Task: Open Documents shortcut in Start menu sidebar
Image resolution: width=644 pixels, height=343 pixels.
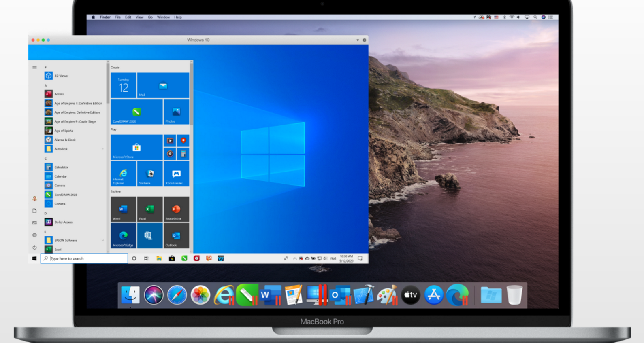Action: tap(34, 211)
